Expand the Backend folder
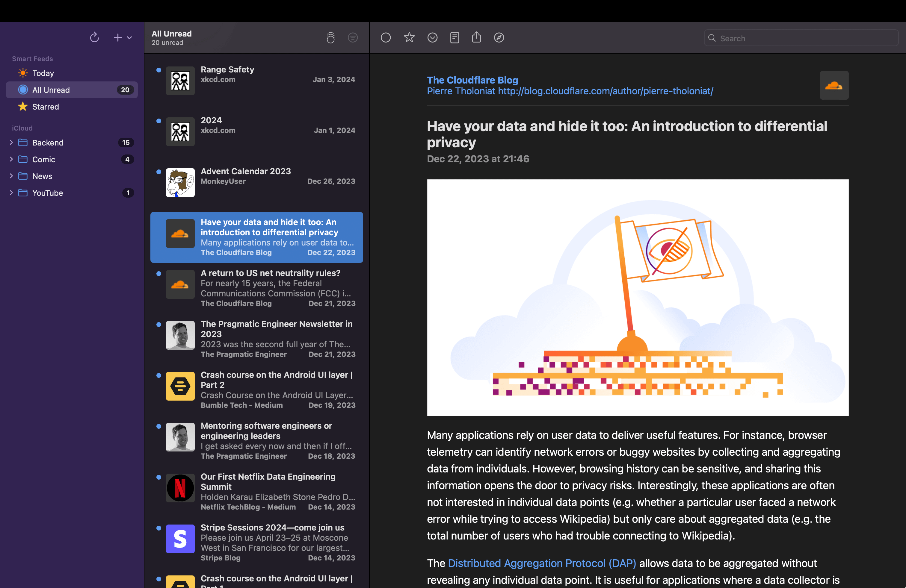Screen dimensions: 906x588 pyautogui.click(x=11, y=142)
